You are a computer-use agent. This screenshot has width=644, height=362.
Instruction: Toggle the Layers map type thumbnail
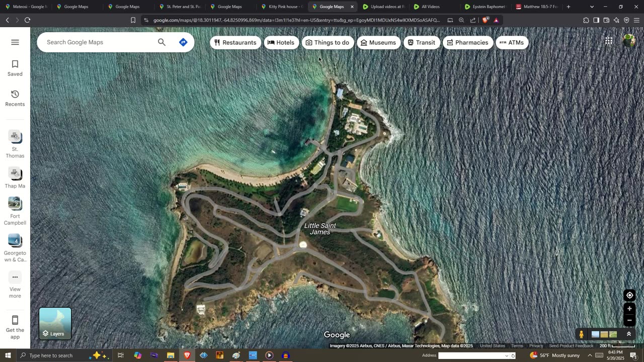point(55,323)
